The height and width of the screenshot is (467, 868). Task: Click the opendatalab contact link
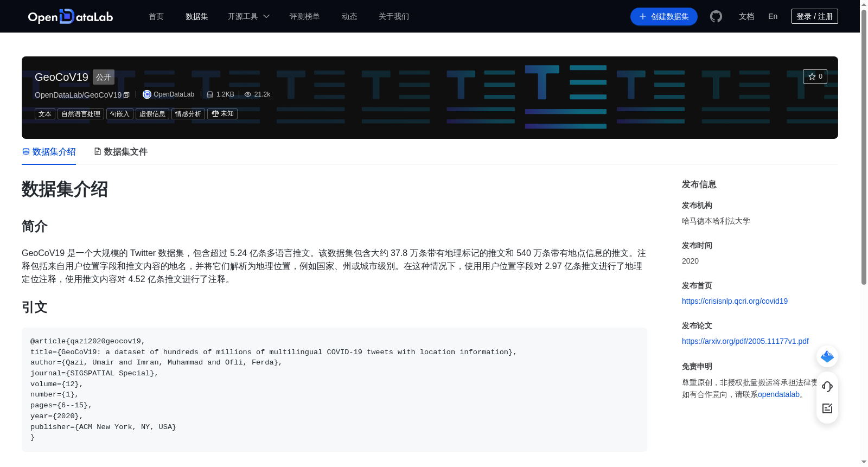coord(778,394)
